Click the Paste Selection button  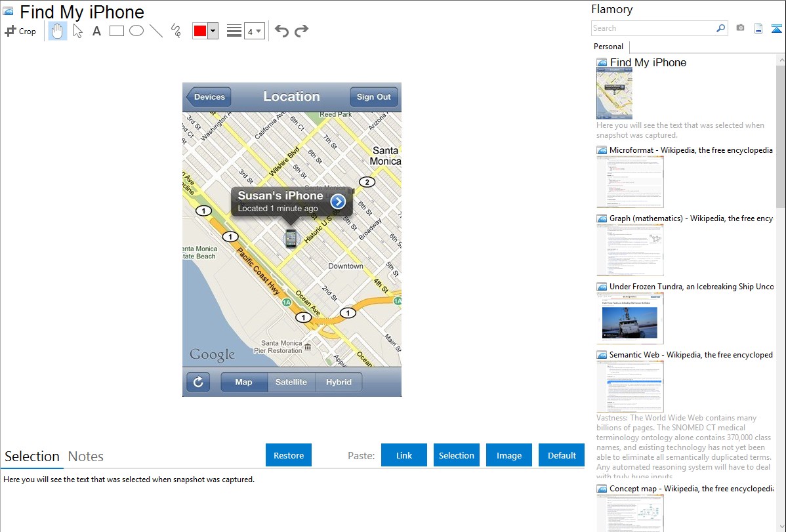pos(457,455)
